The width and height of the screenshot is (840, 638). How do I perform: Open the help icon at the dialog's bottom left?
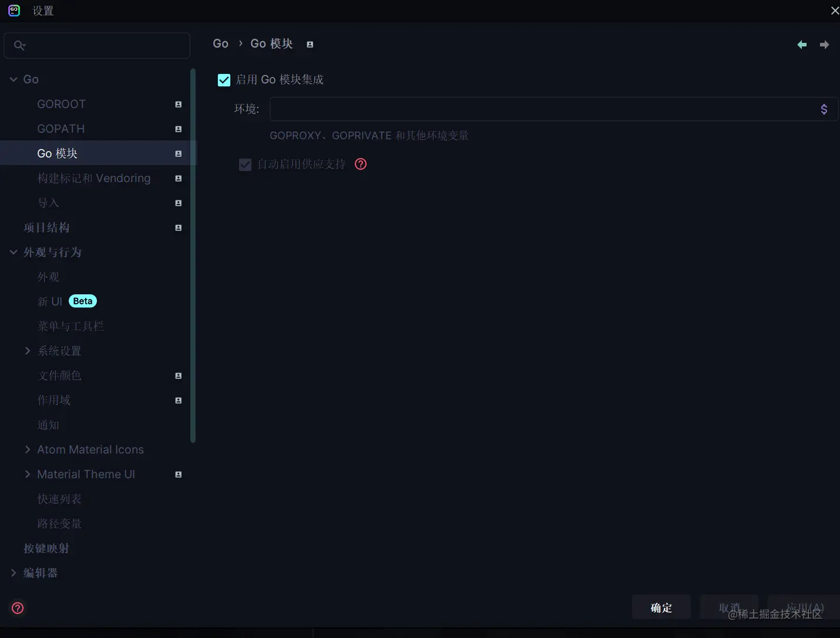pos(18,608)
